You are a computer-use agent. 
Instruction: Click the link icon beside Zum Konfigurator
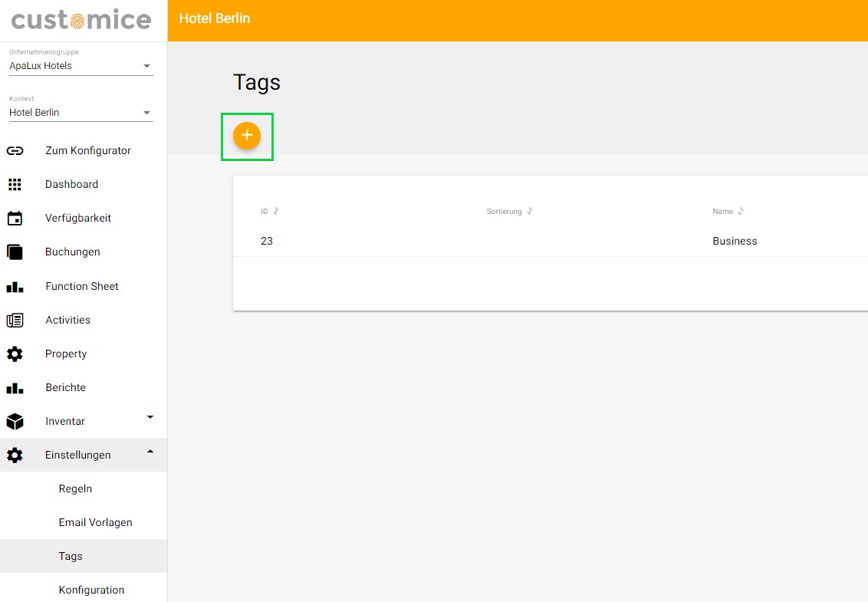(15, 150)
